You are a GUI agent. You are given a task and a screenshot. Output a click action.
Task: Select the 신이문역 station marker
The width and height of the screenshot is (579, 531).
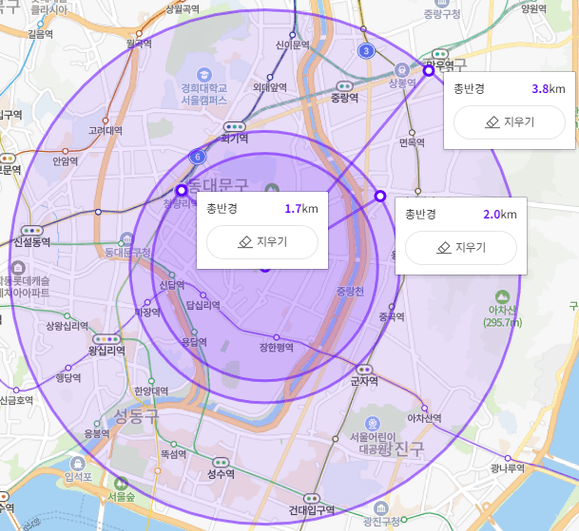tap(292, 35)
